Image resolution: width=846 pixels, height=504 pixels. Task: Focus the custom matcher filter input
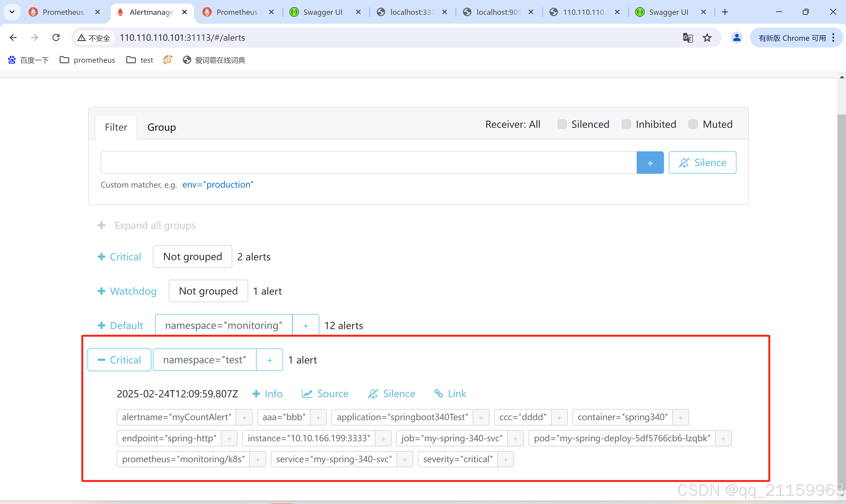(x=368, y=163)
